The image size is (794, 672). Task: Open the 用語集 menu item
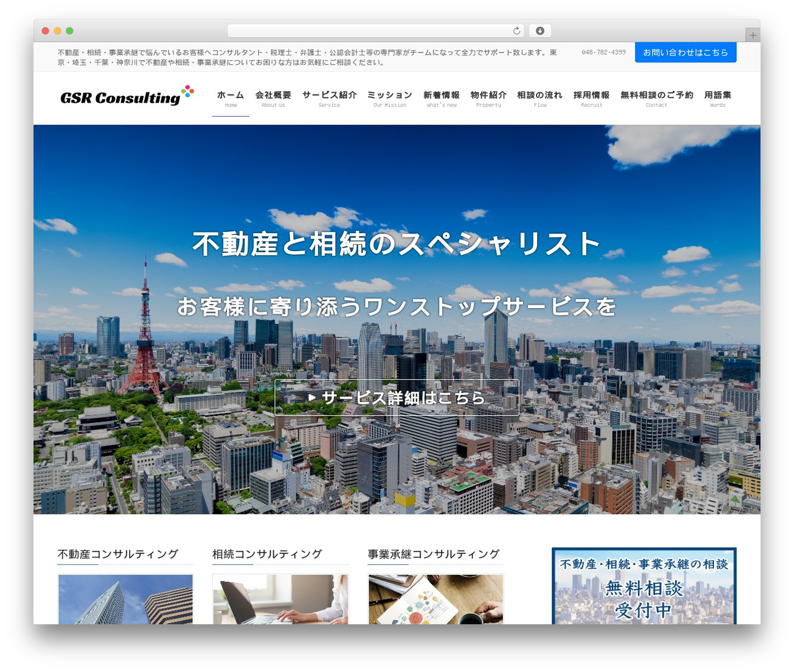[718, 99]
